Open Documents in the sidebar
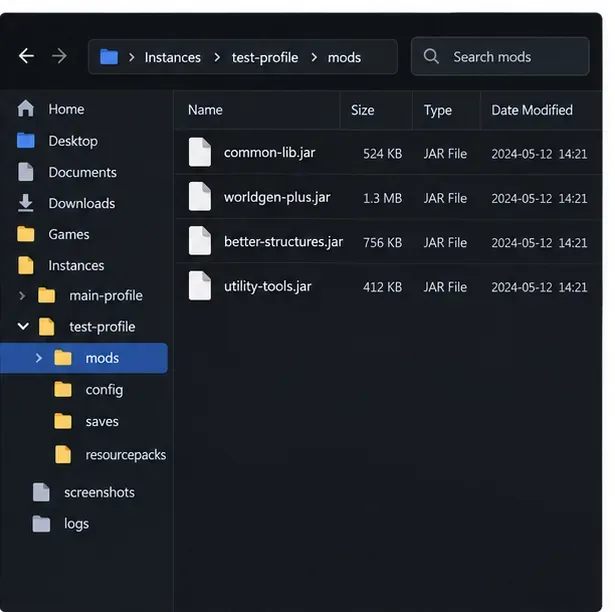615x612 pixels. pos(82,172)
